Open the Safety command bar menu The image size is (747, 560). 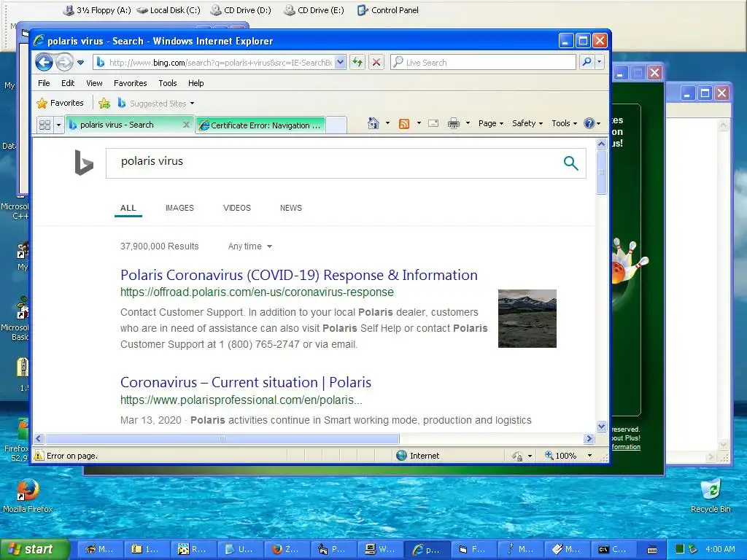point(527,123)
